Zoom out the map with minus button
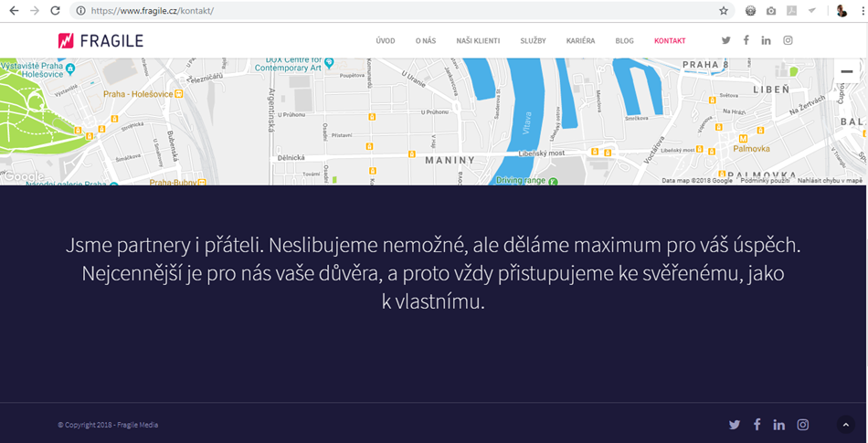 pos(847,71)
